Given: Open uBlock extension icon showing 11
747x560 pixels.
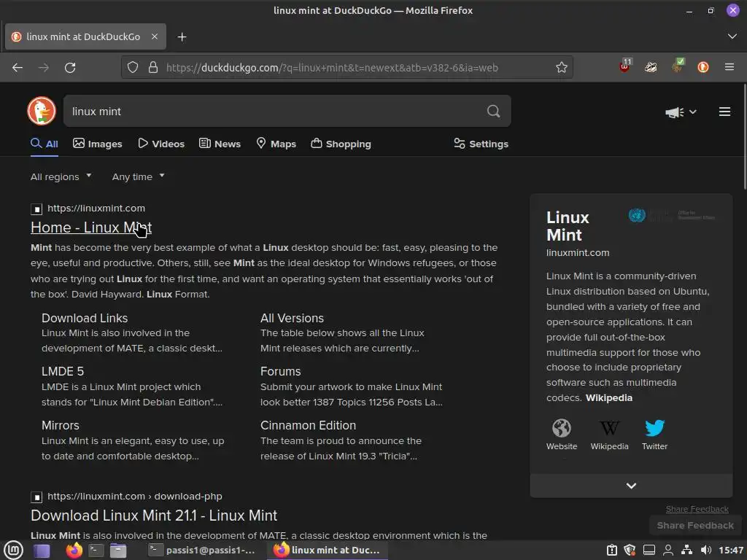Looking at the screenshot, I should [x=625, y=66].
